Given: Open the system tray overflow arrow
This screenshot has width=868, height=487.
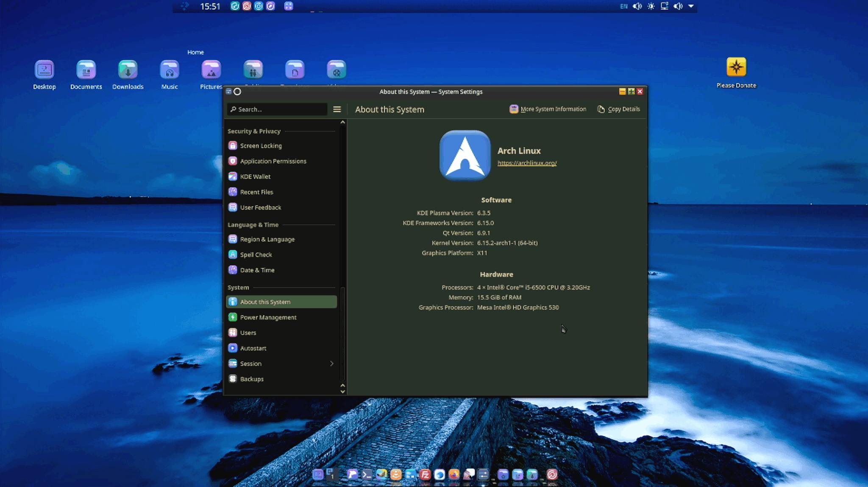Looking at the screenshot, I should click(x=691, y=6).
